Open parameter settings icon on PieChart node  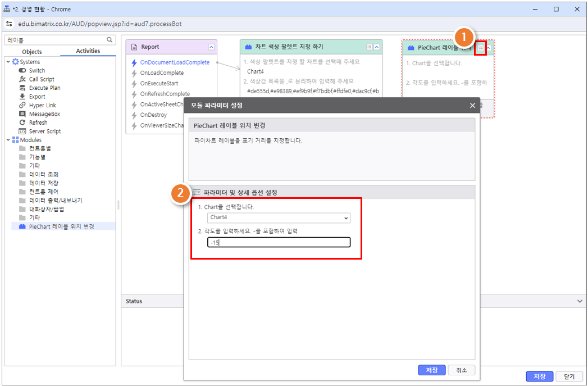(481, 48)
